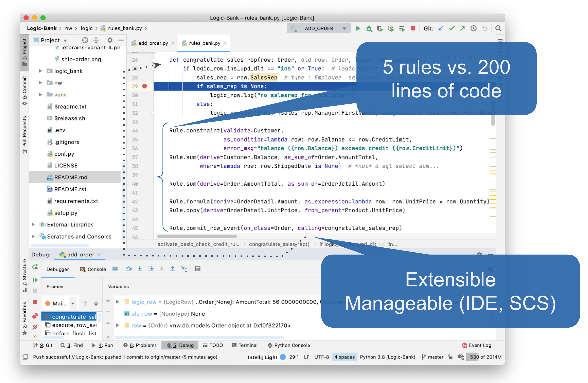Click the green Run button in toolbar
Screen dimensions: 588x383
[x=358, y=29]
